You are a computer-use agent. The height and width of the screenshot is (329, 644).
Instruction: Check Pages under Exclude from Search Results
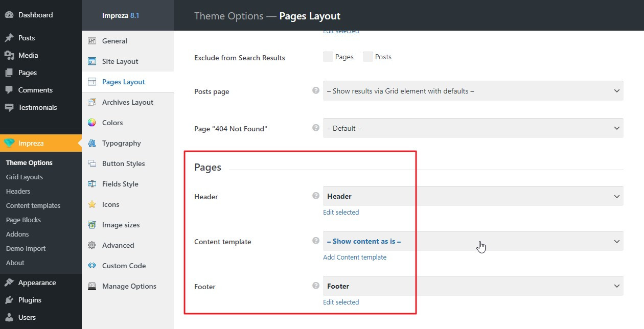[x=328, y=57]
